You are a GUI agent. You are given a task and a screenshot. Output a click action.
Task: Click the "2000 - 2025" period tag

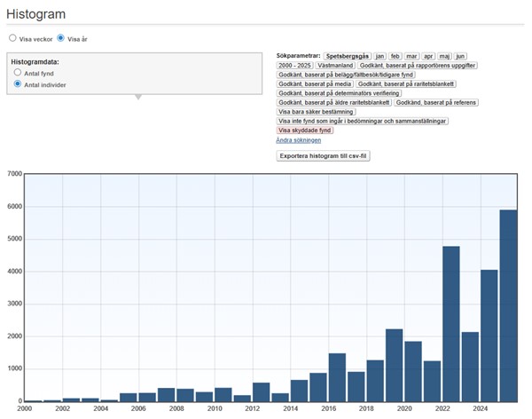[x=296, y=66]
